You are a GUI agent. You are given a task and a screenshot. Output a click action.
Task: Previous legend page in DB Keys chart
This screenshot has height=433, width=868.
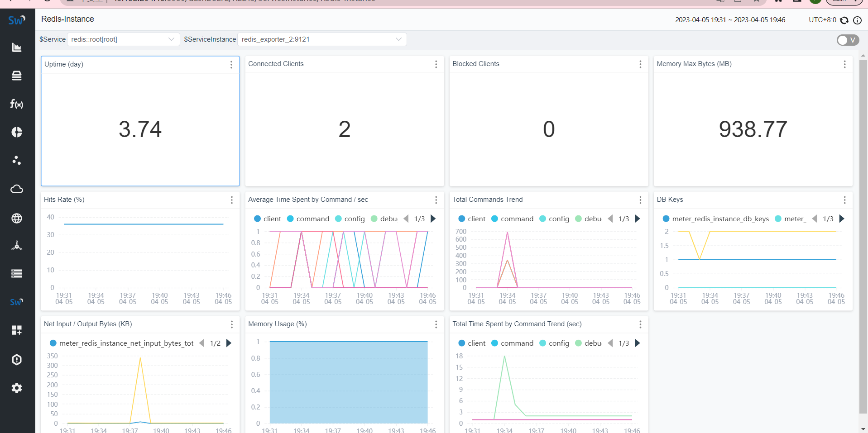tap(815, 219)
